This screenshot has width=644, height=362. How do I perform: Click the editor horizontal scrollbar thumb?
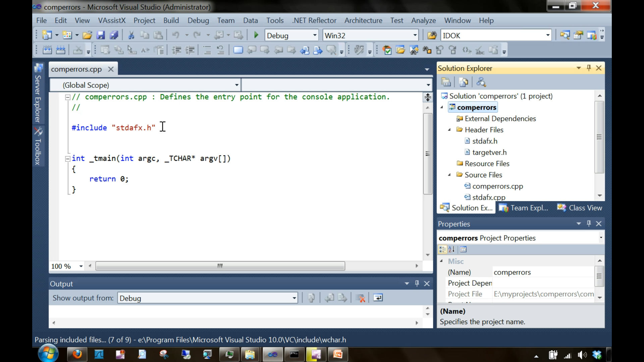click(220, 266)
